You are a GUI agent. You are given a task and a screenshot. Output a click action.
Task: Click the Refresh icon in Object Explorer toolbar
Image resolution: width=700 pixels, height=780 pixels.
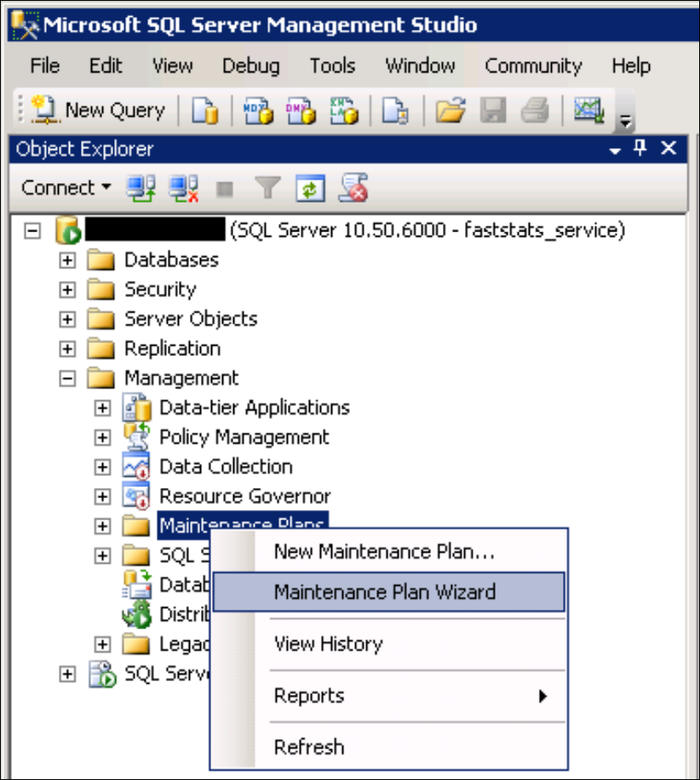tap(310, 188)
